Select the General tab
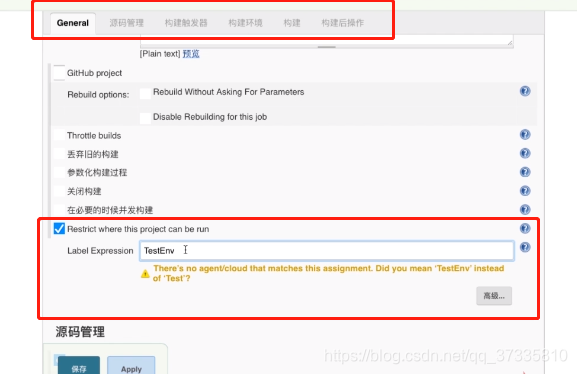The width and height of the screenshot is (577, 374). tap(73, 23)
